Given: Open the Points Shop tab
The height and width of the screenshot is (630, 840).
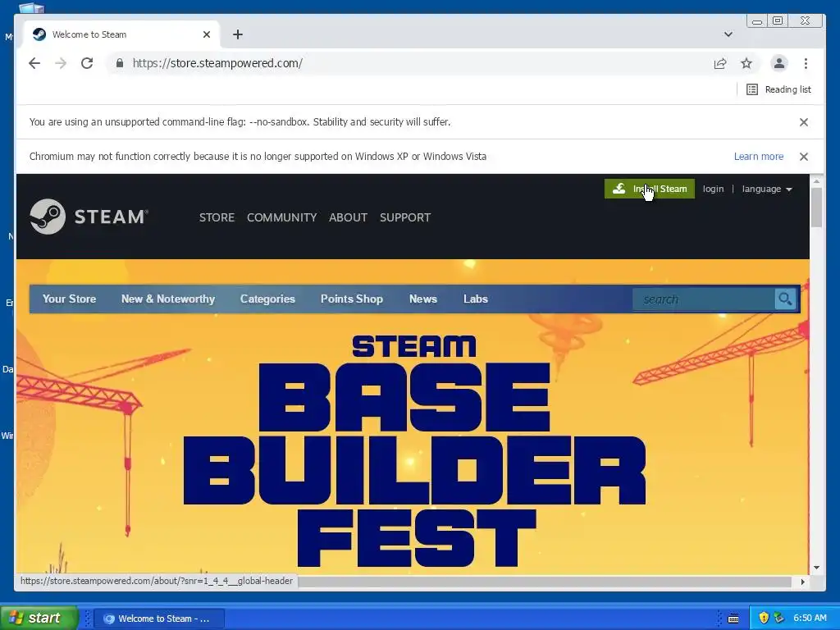Looking at the screenshot, I should tap(351, 299).
